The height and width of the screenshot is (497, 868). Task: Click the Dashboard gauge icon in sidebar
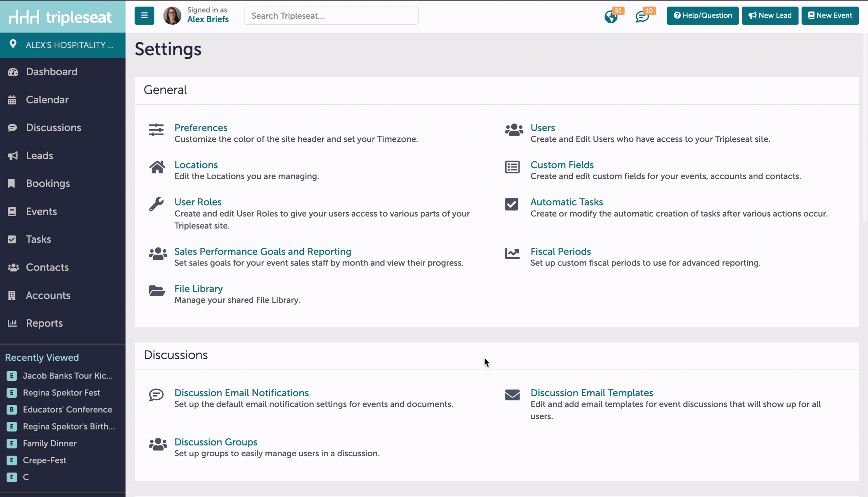pyautogui.click(x=13, y=72)
